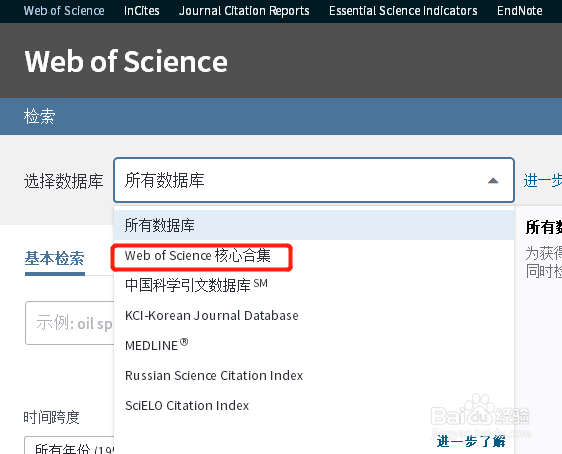Click the 检索 section header

tap(39, 116)
